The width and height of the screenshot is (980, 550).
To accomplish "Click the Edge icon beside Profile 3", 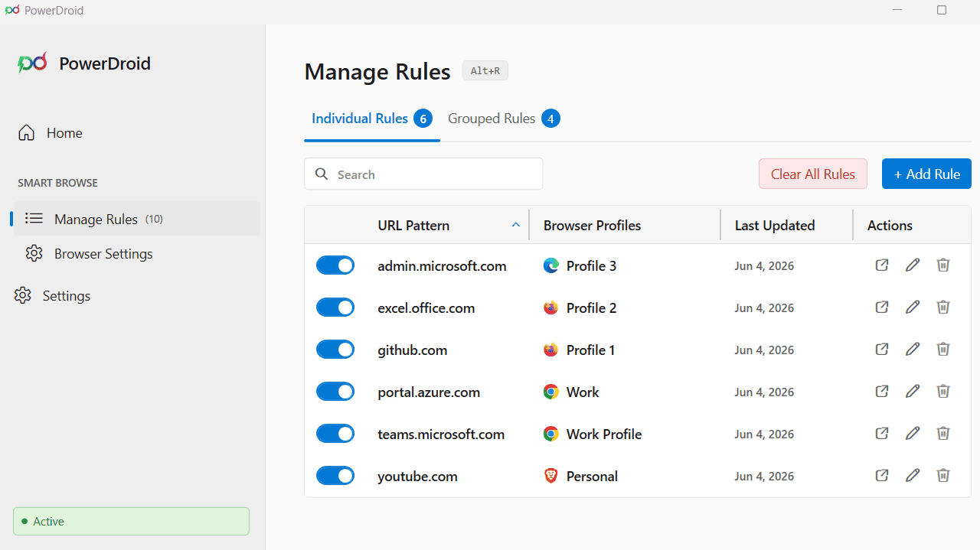I will pos(550,265).
